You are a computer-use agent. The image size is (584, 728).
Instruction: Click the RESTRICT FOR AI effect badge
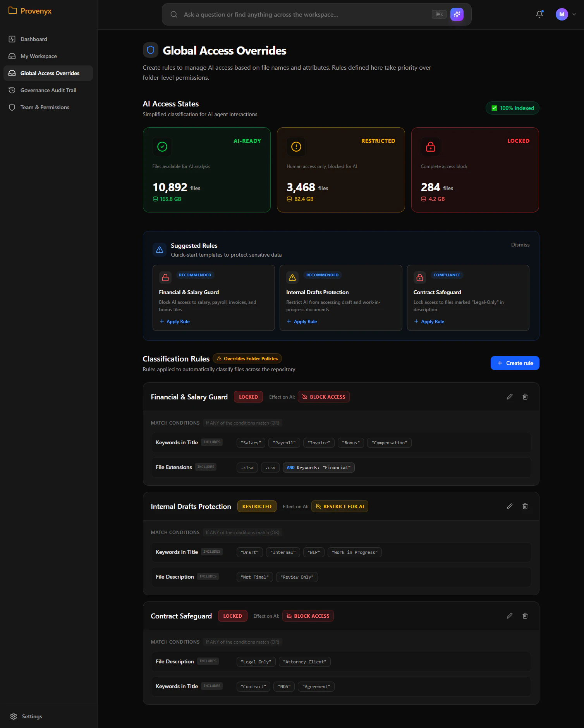click(340, 506)
